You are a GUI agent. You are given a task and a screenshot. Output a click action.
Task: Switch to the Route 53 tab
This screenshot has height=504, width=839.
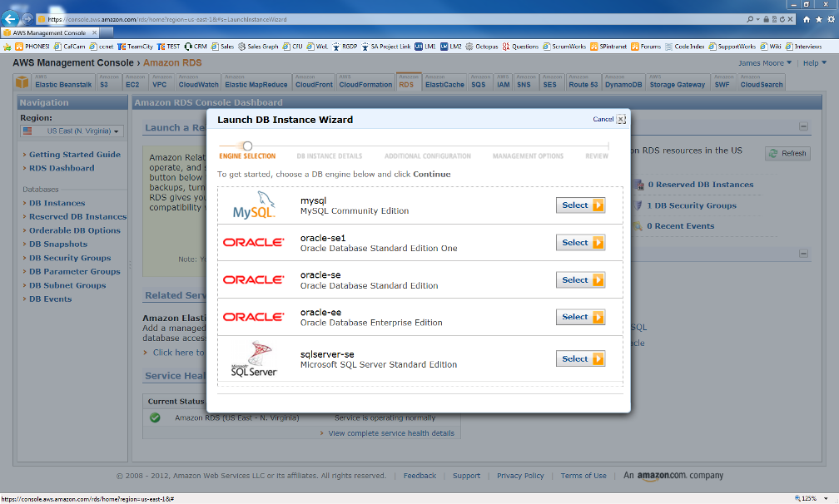[583, 82]
